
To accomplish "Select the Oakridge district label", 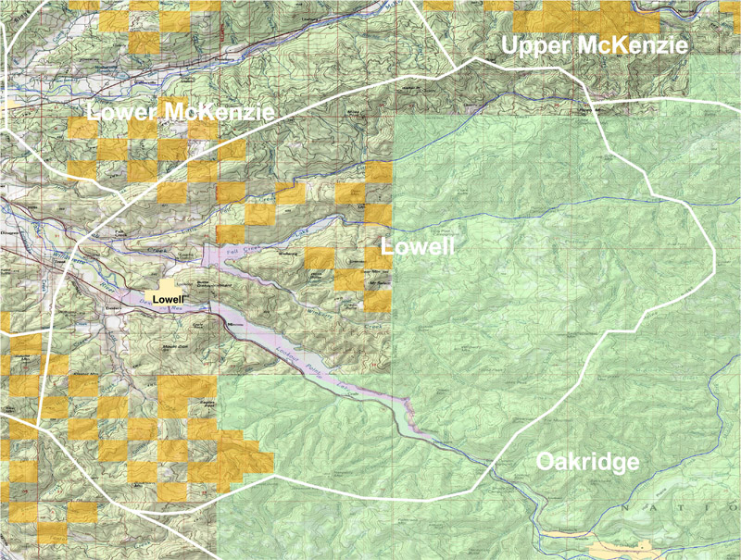I will pyautogui.click(x=588, y=462).
